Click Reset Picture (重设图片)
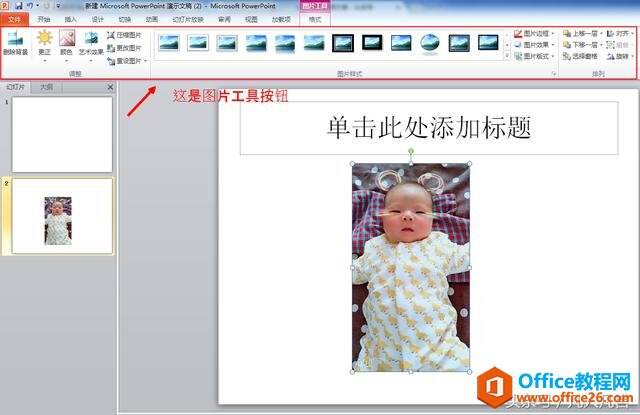Viewport: 640px width, 415px height. coord(124,61)
